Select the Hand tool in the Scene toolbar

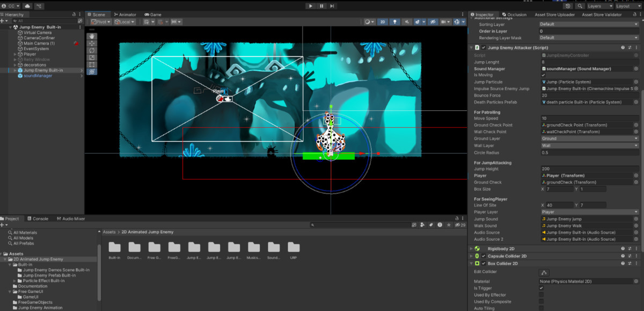coord(92,36)
